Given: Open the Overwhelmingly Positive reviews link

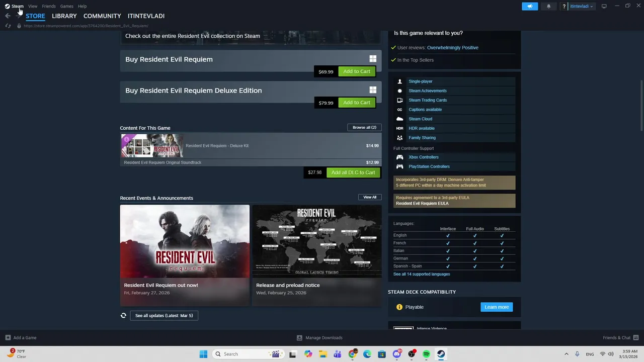Looking at the screenshot, I should pos(453,48).
